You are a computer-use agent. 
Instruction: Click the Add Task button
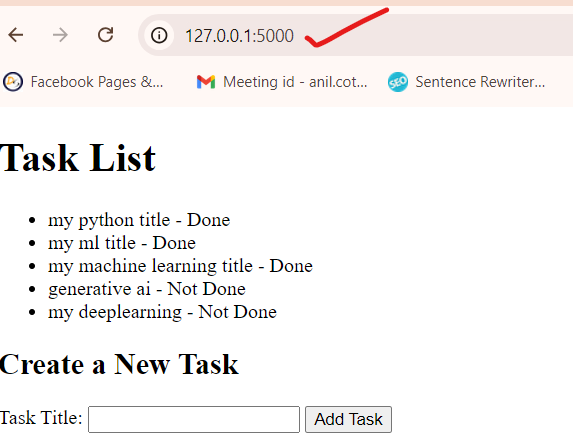(x=348, y=419)
